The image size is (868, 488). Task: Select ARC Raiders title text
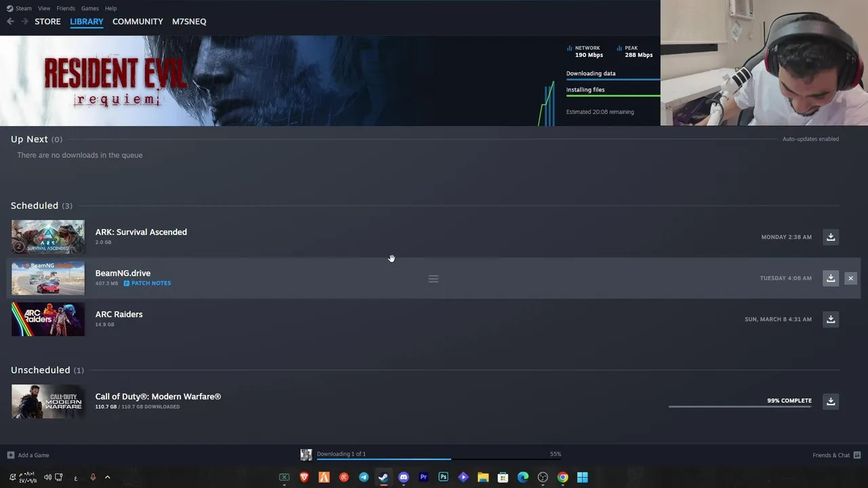119,314
